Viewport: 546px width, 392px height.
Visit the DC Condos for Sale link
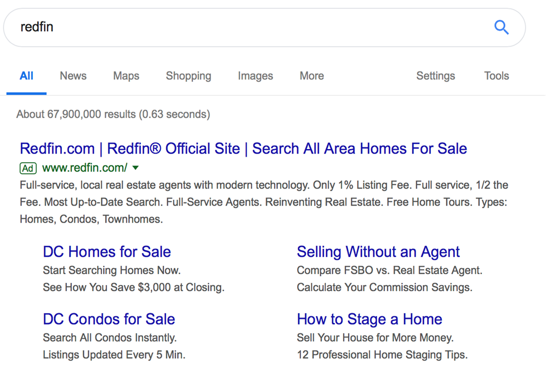click(x=109, y=319)
